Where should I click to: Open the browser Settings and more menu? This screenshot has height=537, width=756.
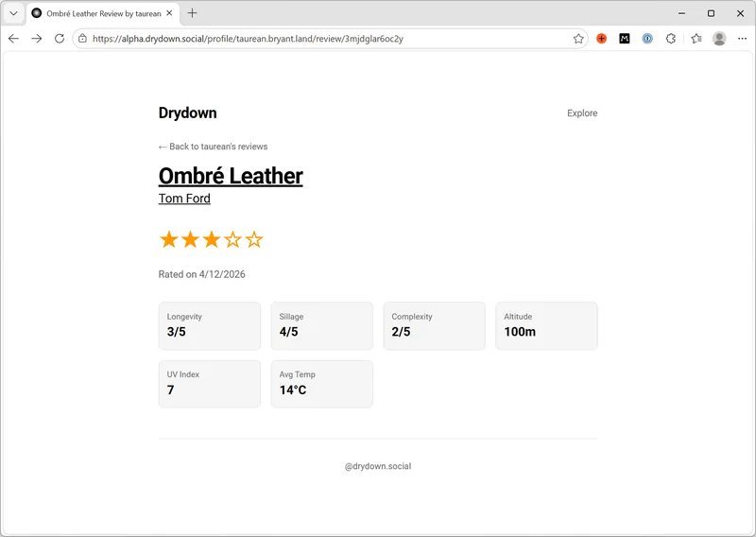pos(742,39)
